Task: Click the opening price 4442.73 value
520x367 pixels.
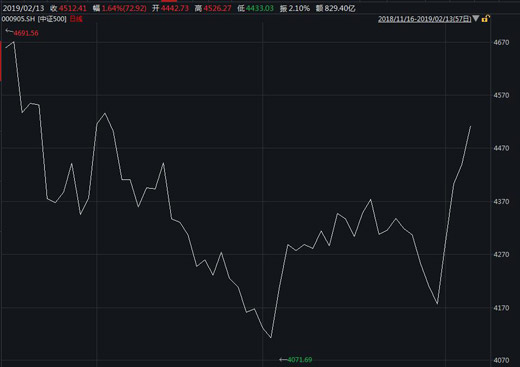Action: [175, 8]
